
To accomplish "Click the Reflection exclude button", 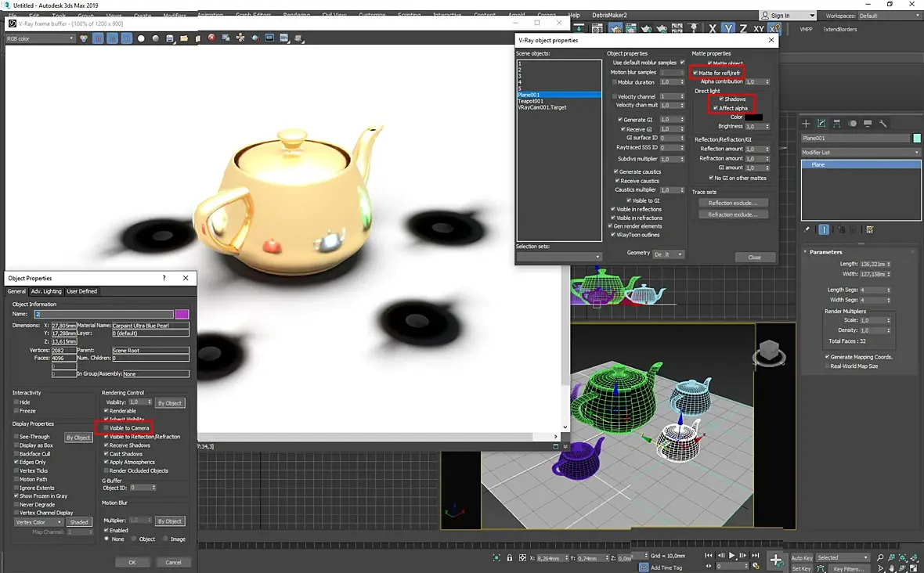I will [x=732, y=203].
